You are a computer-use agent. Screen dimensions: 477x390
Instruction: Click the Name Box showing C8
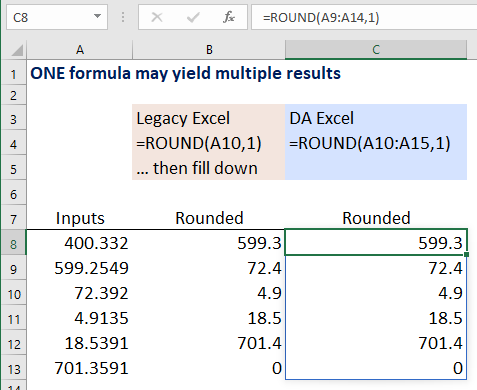[x=57, y=17]
